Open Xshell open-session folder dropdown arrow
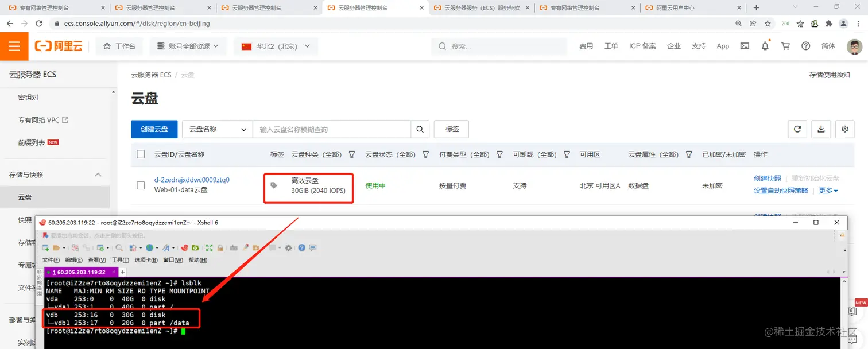 click(64, 248)
